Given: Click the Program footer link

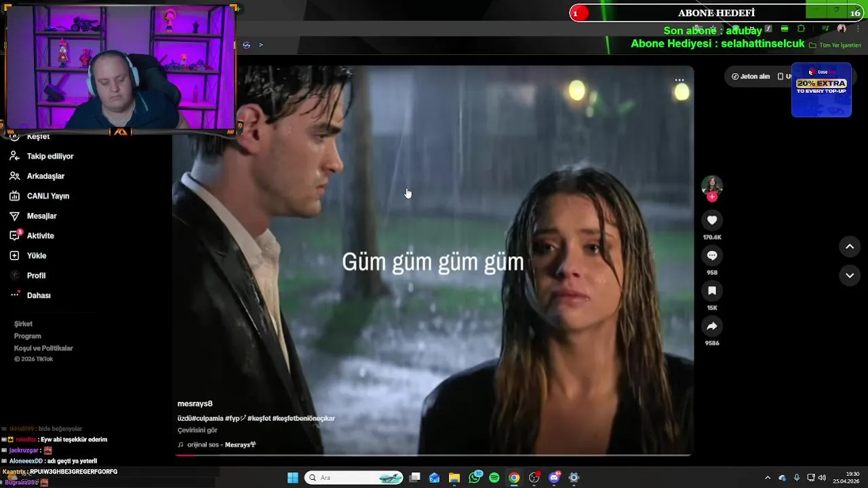Looking at the screenshot, I should pyautogui.click(x=28, y=336).
